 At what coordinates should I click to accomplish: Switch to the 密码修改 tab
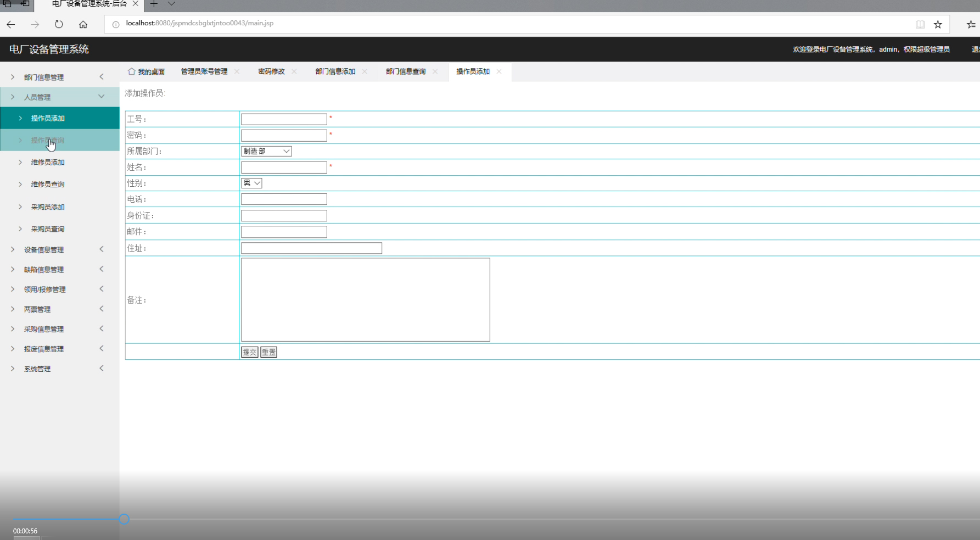(271, 71)
